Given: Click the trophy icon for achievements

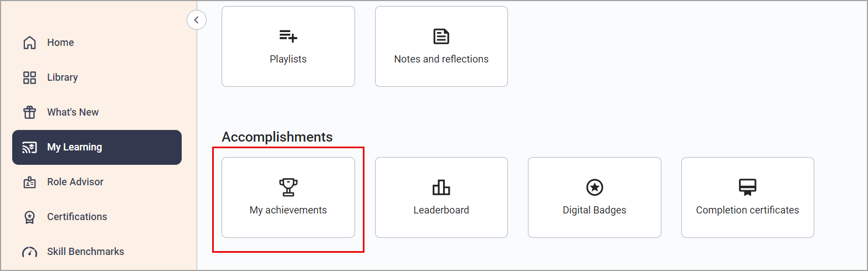Looking at the screenshot, I should click(288, 187).
